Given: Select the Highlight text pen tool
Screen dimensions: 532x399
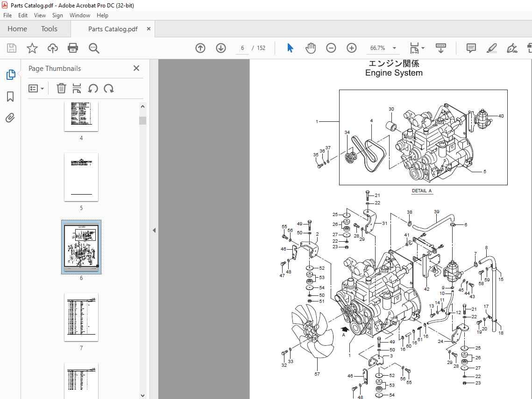Looking at the screenshot, I should pyautogui.click(x=492, y=48).
